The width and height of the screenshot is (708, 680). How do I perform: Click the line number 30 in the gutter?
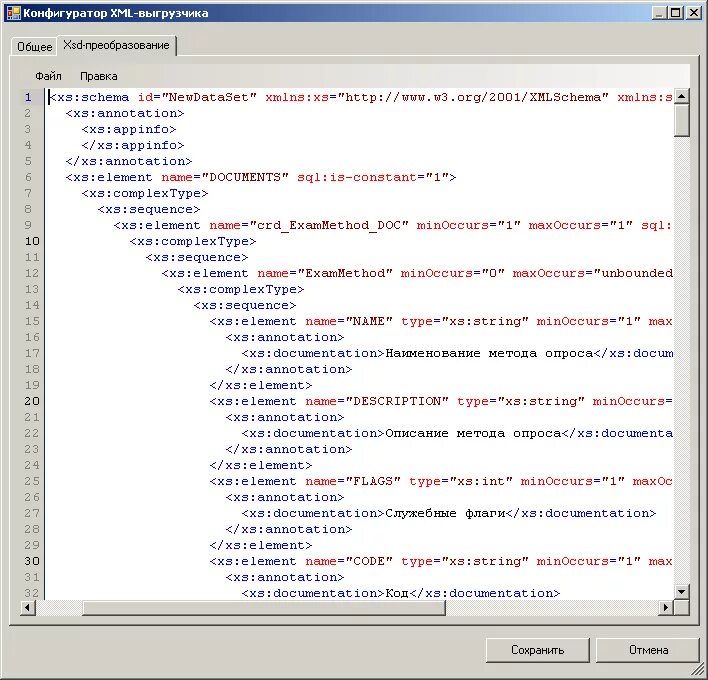tap(32, 561)
